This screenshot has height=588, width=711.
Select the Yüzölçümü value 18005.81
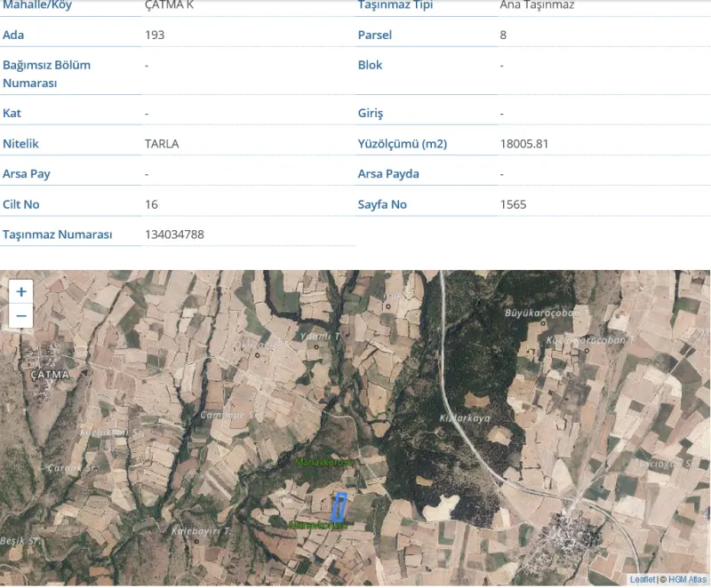coord(524,144)
